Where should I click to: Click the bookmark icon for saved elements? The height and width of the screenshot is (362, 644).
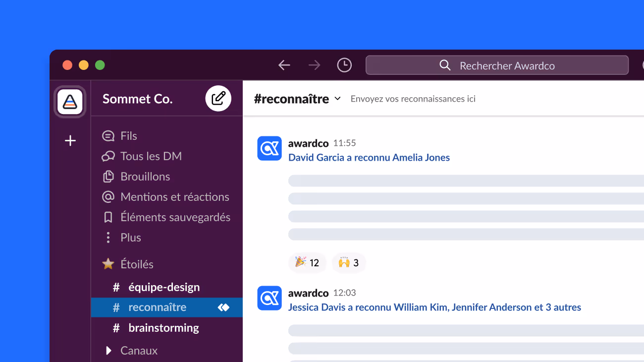[108, 217]
